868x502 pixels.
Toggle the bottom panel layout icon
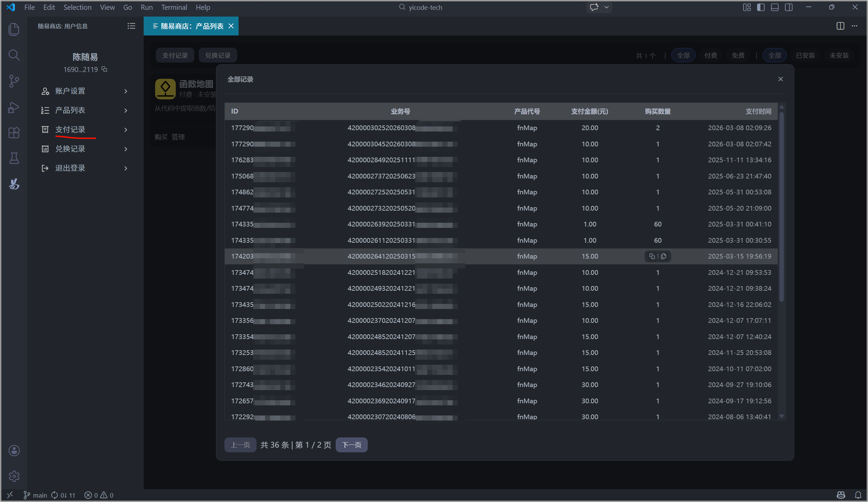pyautogui.click(x=775, y=7)
